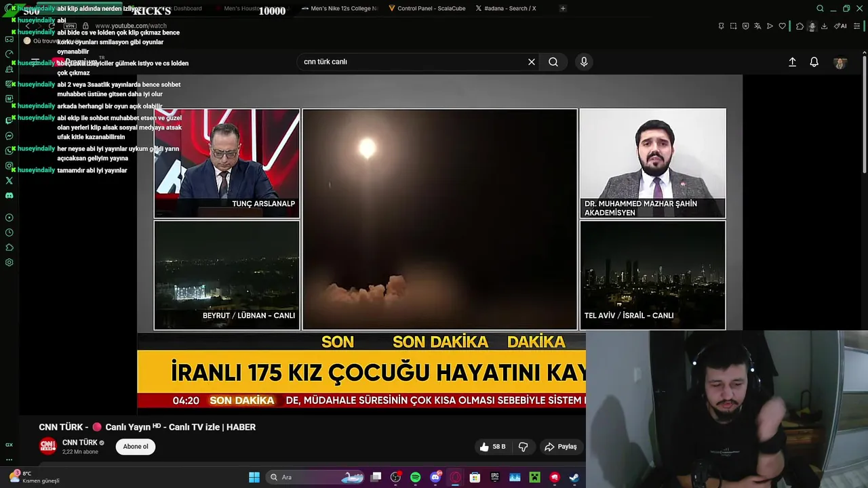Switch to the Control Panel - ScalaCube tab

[427, 8]
